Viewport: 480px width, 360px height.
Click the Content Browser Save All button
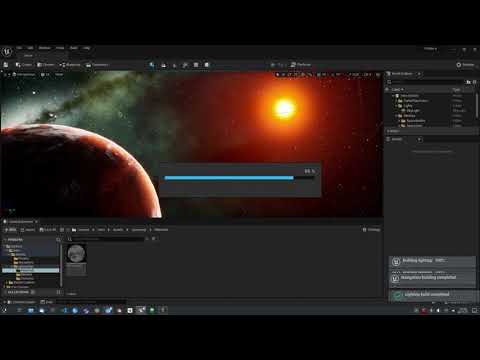[48, 230]
